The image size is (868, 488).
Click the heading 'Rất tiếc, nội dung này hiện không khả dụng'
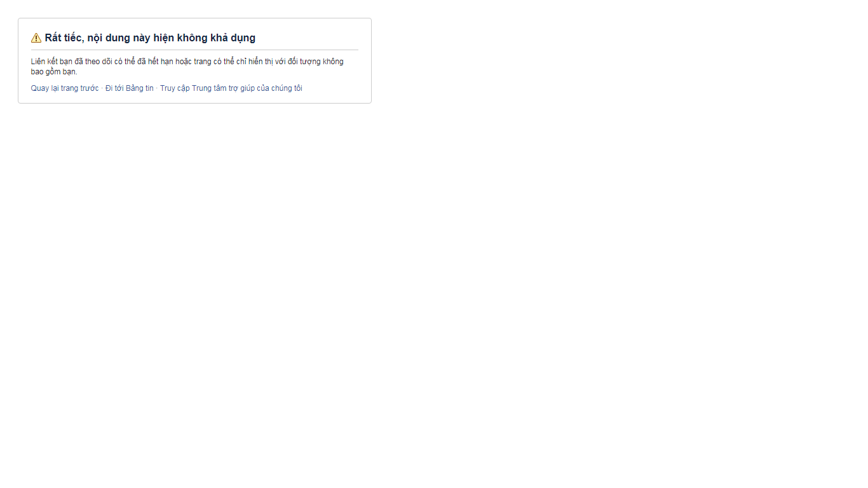[150, 38]
